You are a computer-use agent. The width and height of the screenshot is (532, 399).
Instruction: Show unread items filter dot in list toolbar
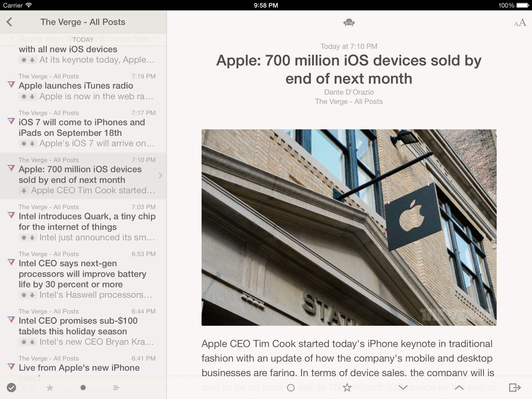83,388
